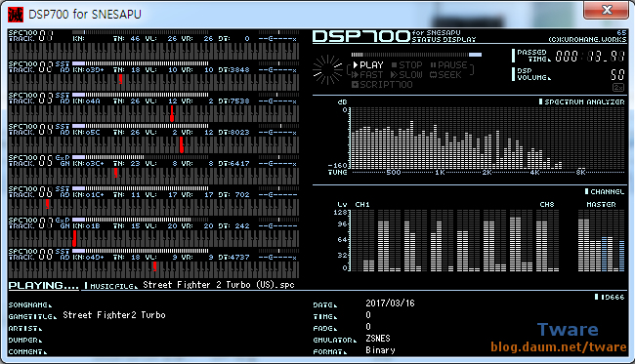Select the SPC700 Track 06 label
The width and height of the screenshot is (635, 364).
[x=31, y=191]
